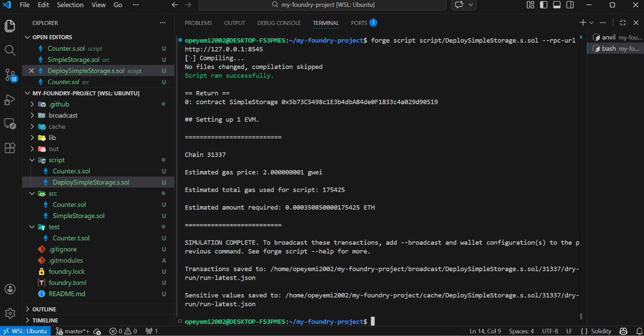
Task: Open the Accounts menu icon
Action: (10, 289)
